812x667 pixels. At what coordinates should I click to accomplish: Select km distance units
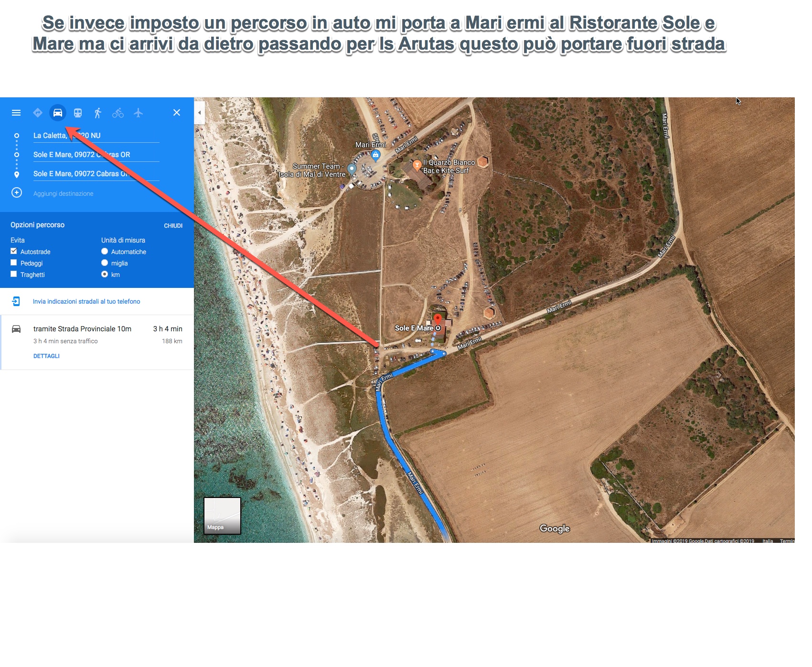[105, 274]
